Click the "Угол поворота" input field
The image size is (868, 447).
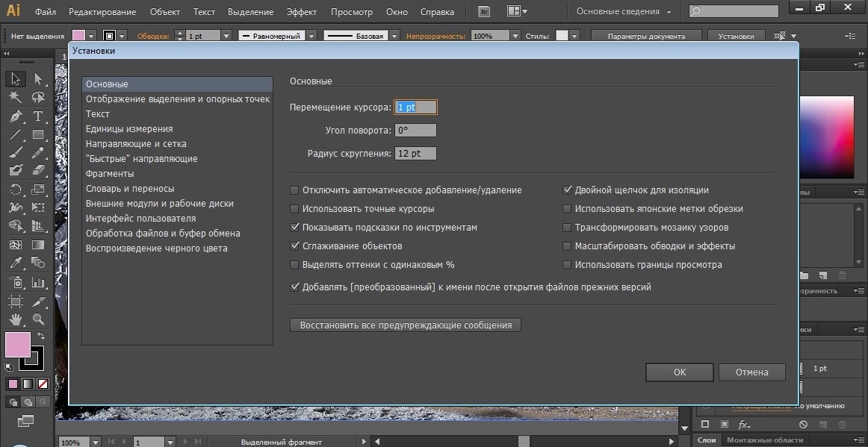click(415, 131)
